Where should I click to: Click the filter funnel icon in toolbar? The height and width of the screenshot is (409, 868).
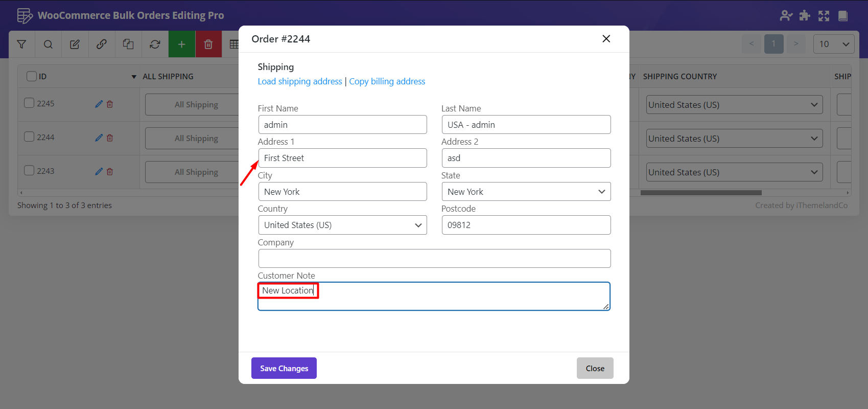coord(21,44)
